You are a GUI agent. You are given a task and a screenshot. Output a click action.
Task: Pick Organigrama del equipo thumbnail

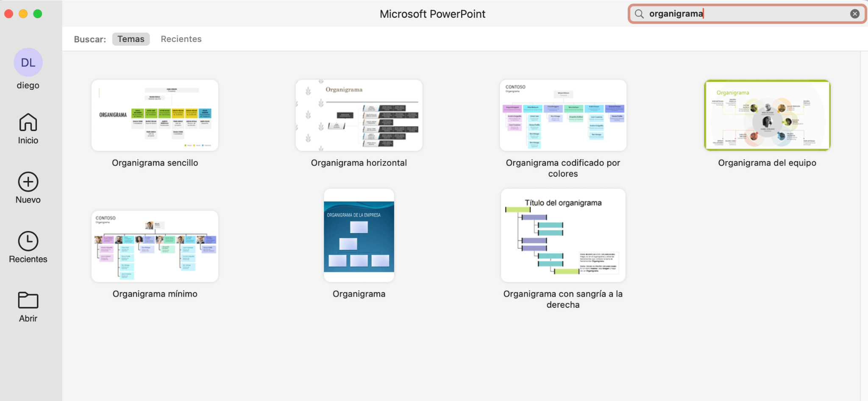click(767, 115)
